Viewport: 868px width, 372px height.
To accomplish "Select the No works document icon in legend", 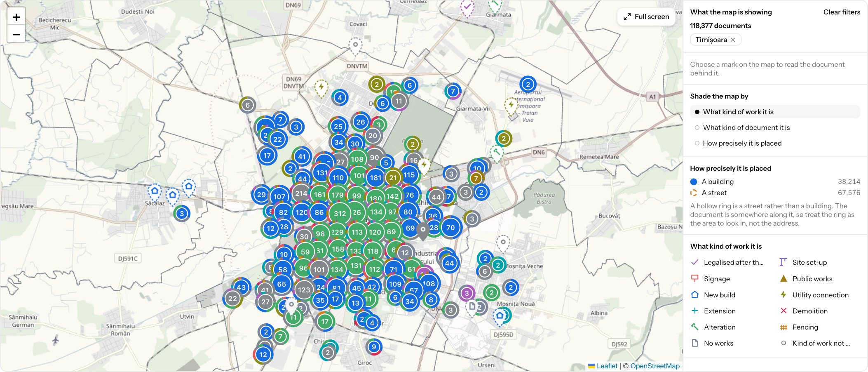I will (695, 343).
